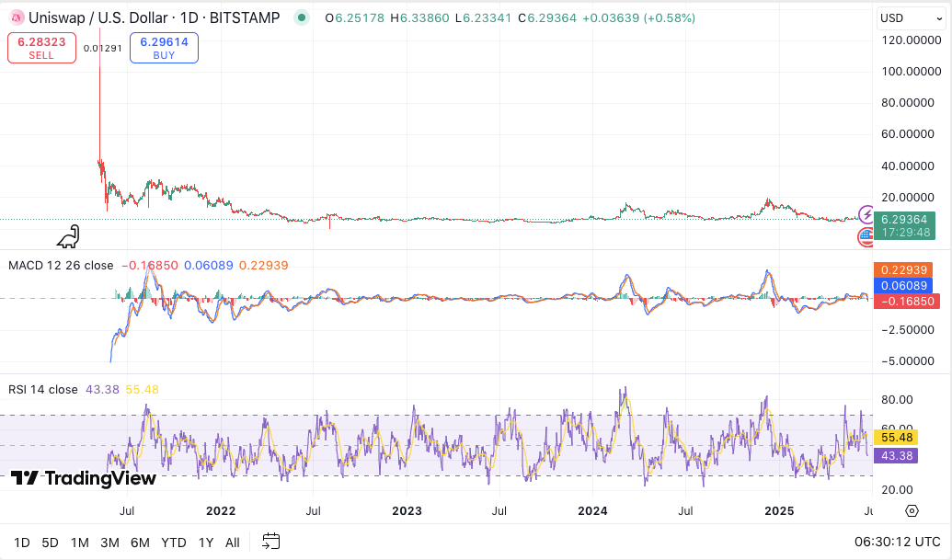
Task: Select the 5D time range
Action: click(51, 543)
